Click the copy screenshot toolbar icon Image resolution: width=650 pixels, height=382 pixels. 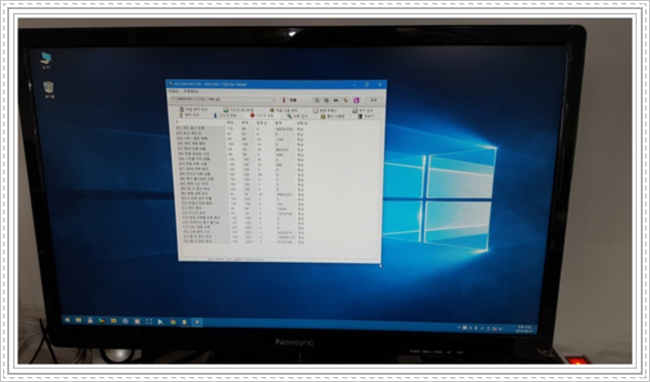tap(326, 100)
